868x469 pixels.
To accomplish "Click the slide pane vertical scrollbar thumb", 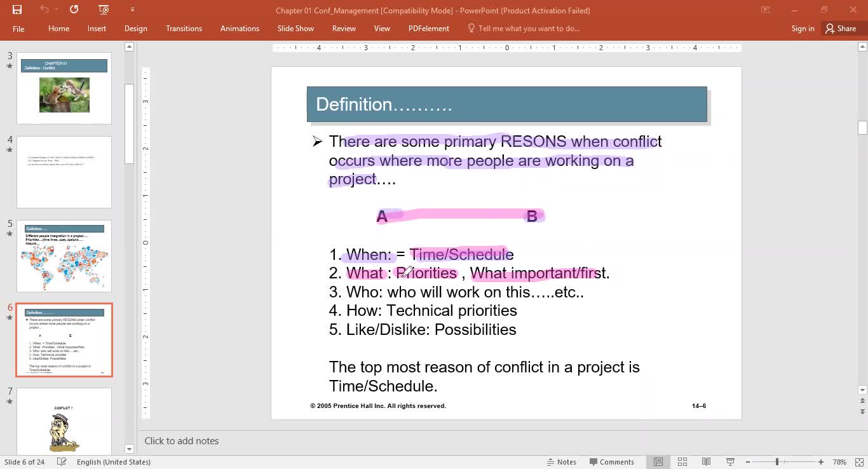I will tap(862, 128).
